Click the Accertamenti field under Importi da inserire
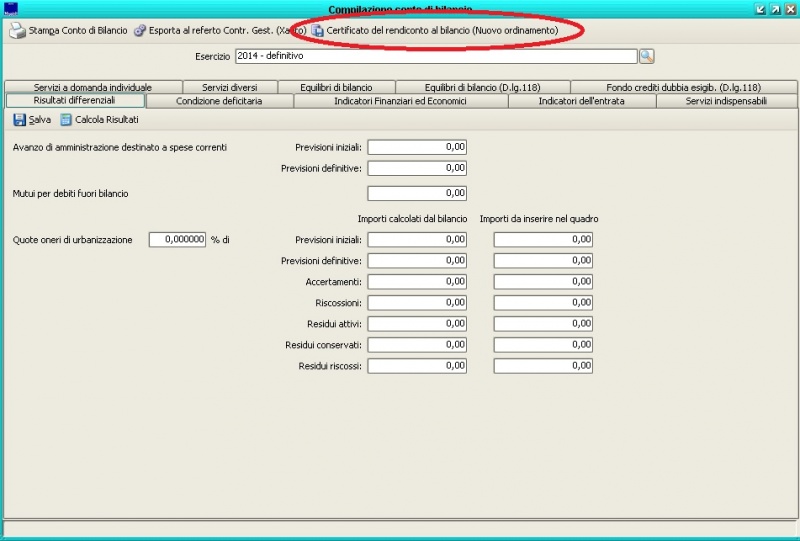This screenshot has height=541, width=800. tap(543, 282)
